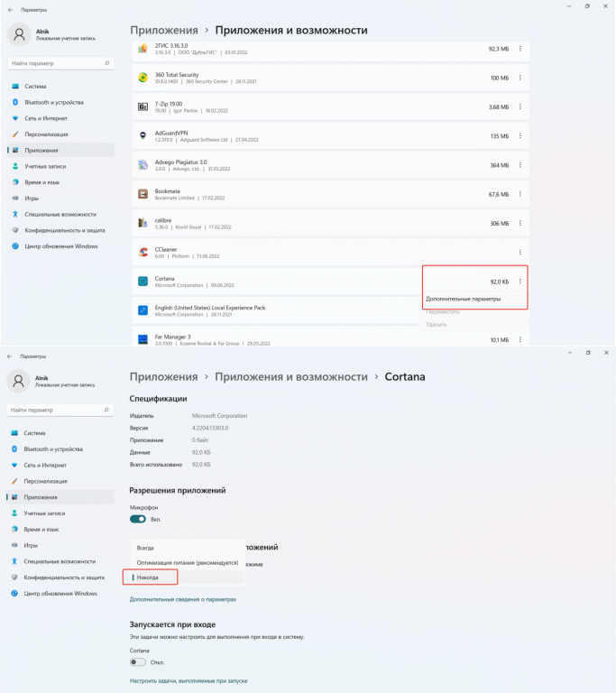Open three-dot menu for Advego Plagiatus

tap(520, 165)
